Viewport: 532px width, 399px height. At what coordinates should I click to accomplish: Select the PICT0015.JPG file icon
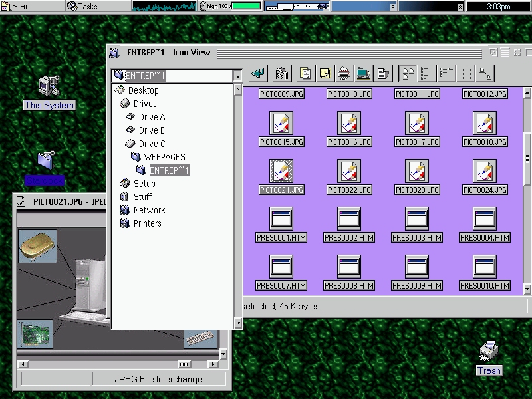click(x=281, y=123)
